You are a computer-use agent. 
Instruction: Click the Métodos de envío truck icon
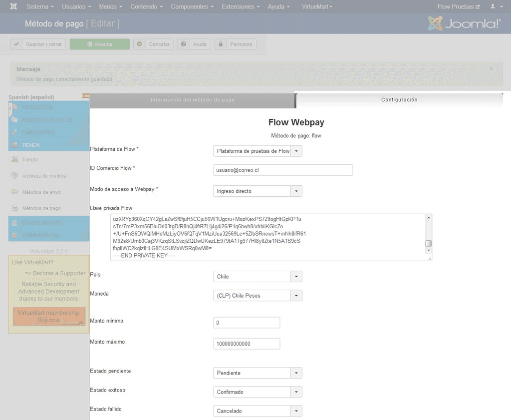coord(14,192)
